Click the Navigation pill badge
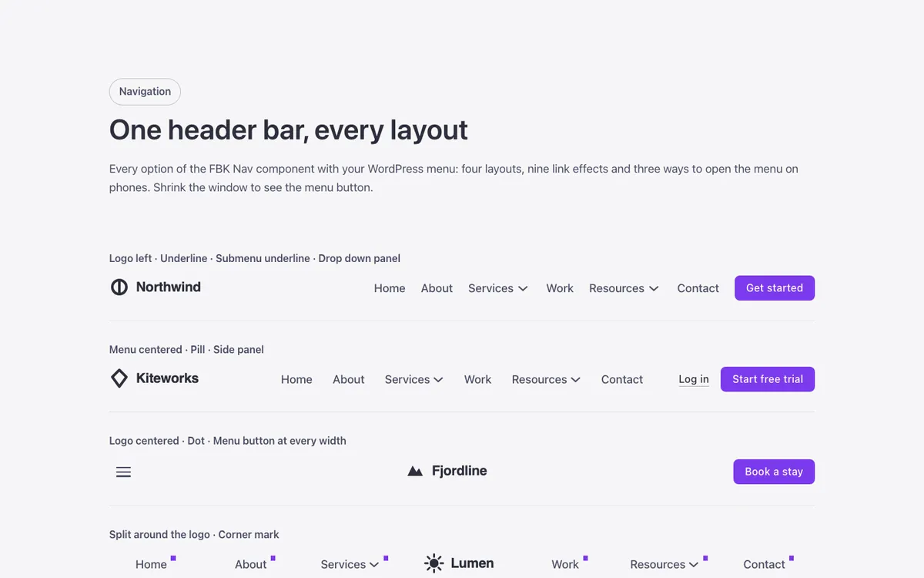 [x=145, y=92]
